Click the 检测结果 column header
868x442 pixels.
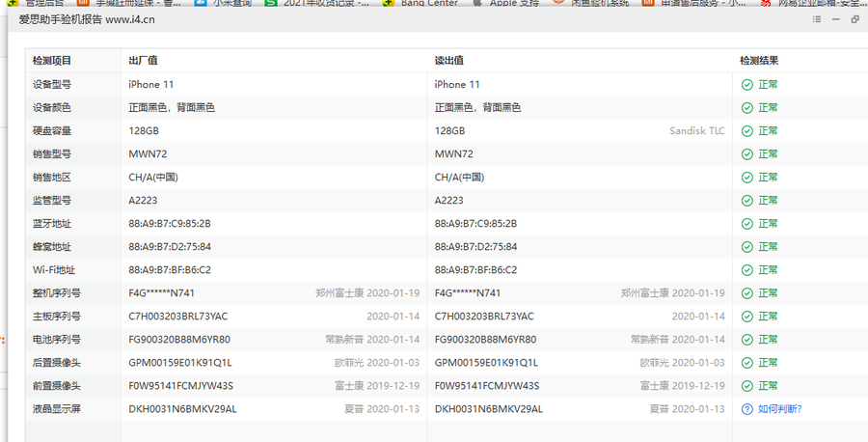759,61
